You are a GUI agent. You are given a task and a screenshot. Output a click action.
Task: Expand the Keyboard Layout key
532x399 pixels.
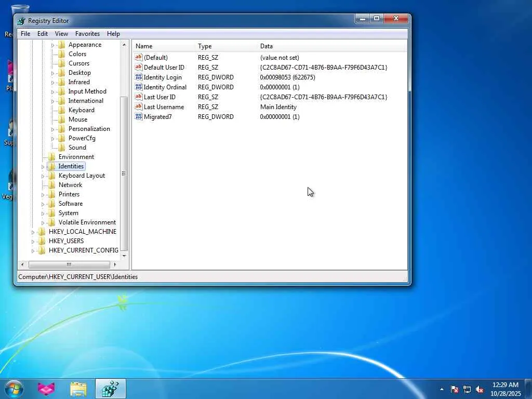click(43, 176)
